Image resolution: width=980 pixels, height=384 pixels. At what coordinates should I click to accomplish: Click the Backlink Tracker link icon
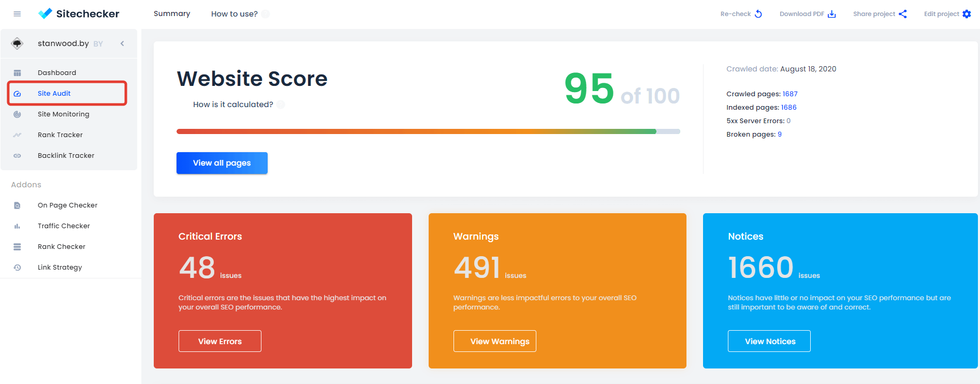[x=17, y=156]
